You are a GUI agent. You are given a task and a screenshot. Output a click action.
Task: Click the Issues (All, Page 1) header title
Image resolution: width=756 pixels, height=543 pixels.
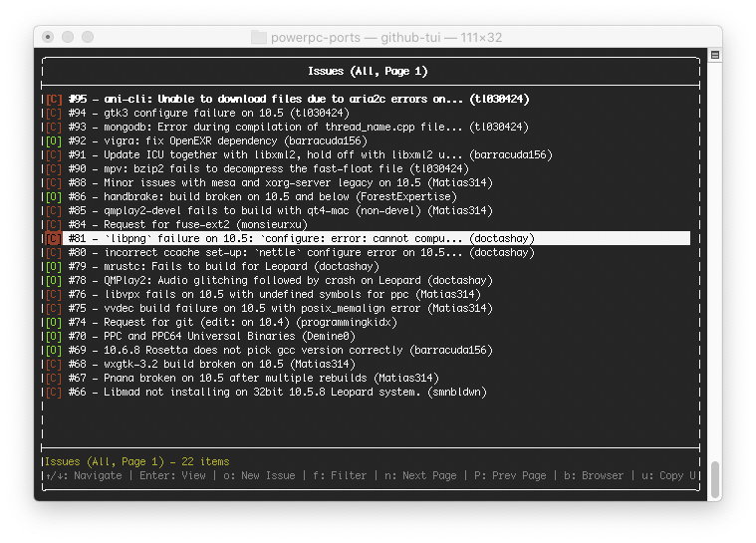(368, 72)
